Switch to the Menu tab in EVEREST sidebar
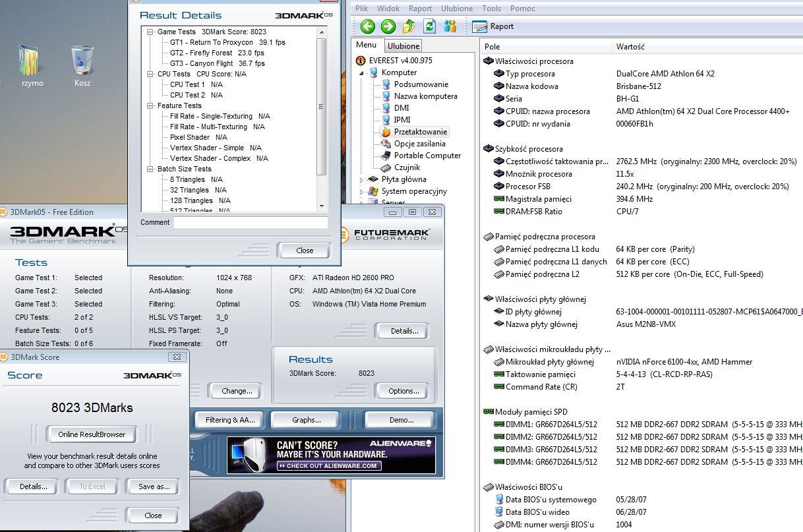 [x=367, y=45]
